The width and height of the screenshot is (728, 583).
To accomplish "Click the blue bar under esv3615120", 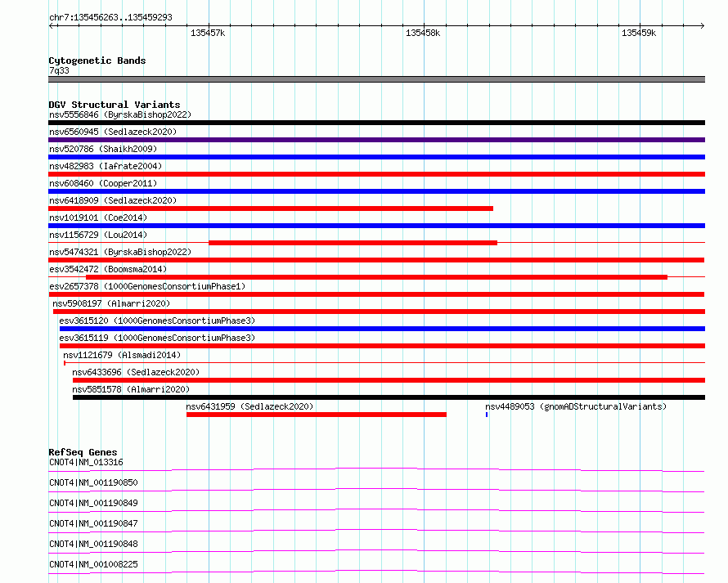I will coord(382,329).
